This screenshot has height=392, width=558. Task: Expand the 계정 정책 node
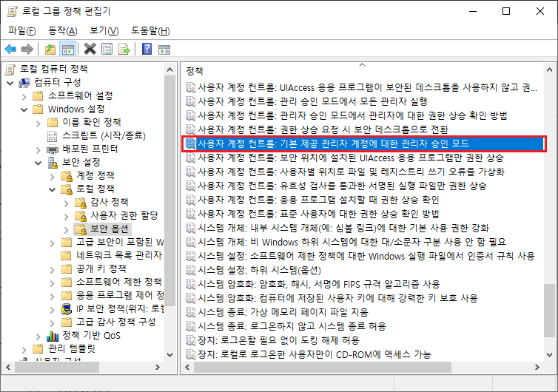(53, 177)
